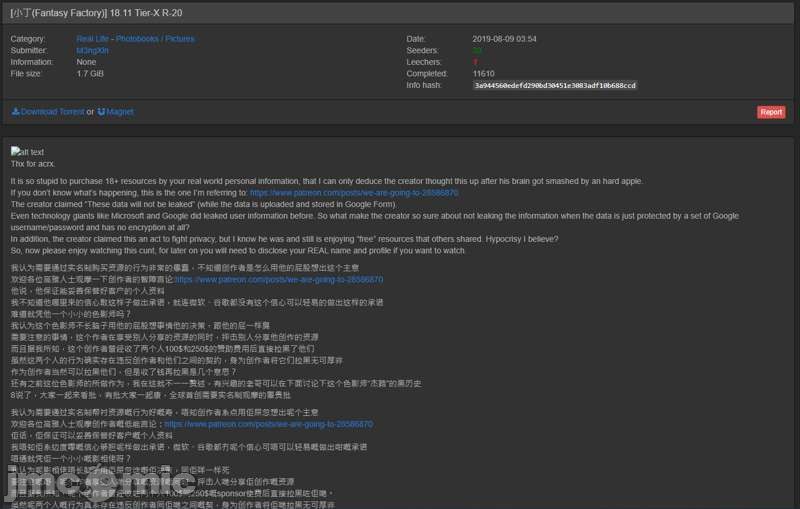Click the broken 'alt text' image icon
This screenshot has width=800, height=509.
pos(15,152)
